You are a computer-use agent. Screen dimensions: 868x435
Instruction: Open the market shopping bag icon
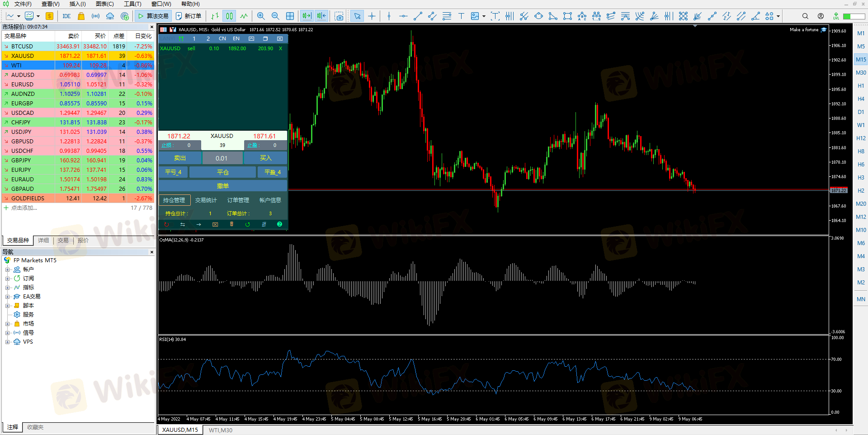[x=81, y=16]
